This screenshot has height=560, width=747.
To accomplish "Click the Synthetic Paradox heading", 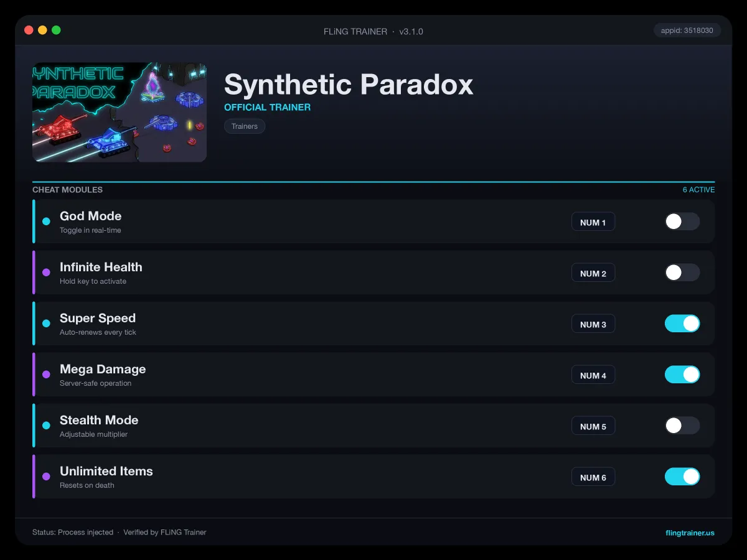I will pyautogui.click(x=349, y=84).
